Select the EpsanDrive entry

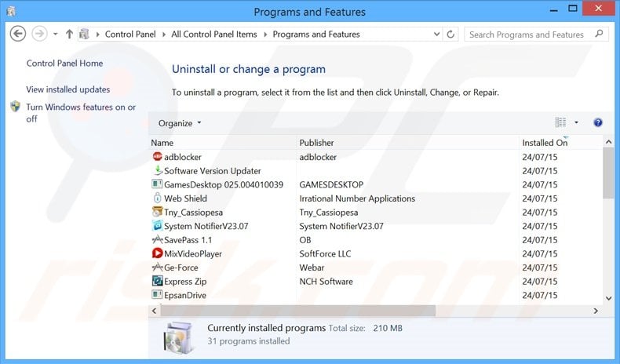pyautogui.click(x=185, y=295)
